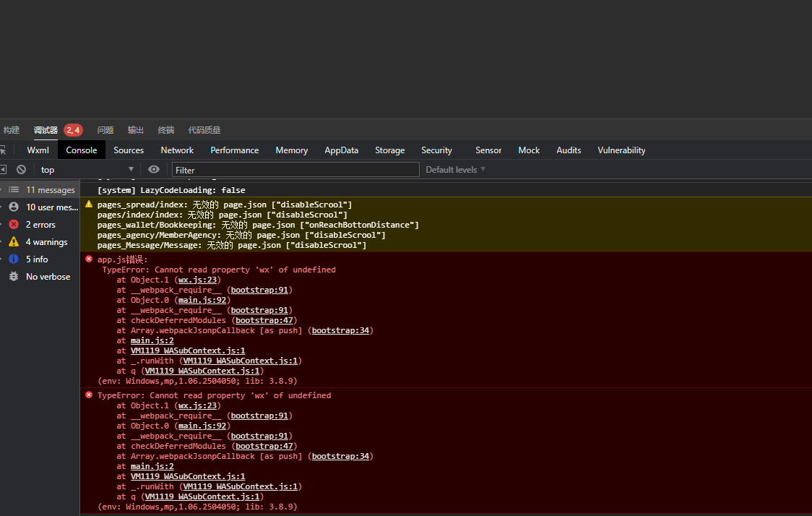The width and height of the screenshot is (812, 516).
Task: Open the Network tab
Action: point(177,150)
